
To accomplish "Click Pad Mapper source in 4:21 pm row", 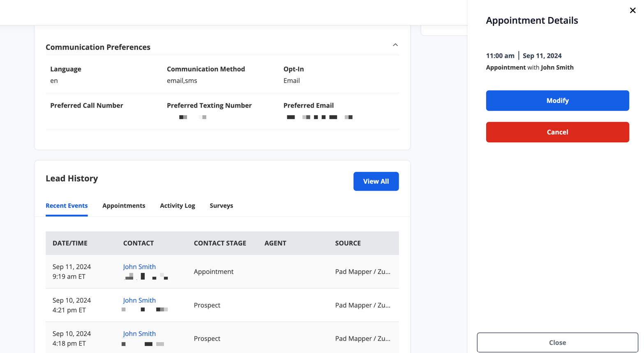I will pyautogui.click(x=363, y=305).
